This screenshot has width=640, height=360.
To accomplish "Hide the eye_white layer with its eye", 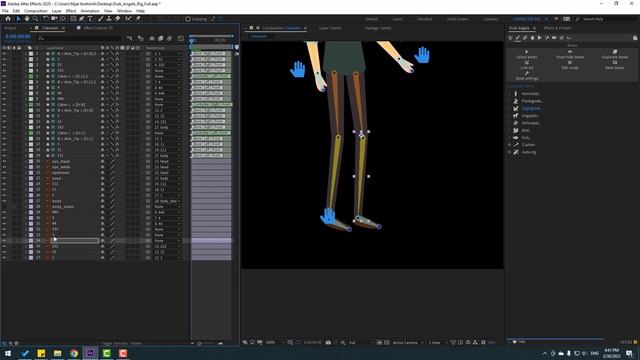I will 4,167.
